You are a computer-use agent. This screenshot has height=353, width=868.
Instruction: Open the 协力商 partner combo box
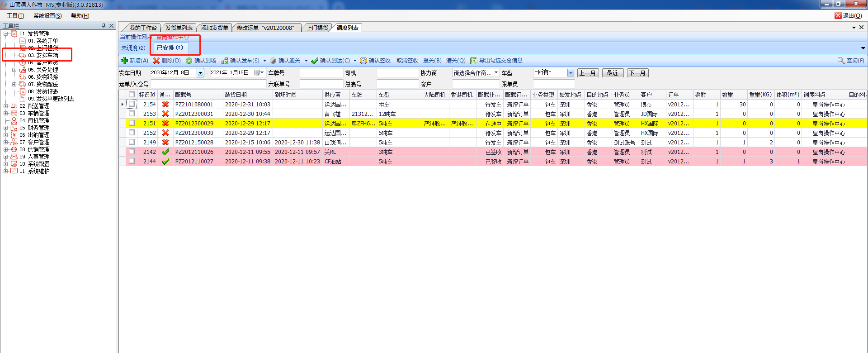pos(496,73)
